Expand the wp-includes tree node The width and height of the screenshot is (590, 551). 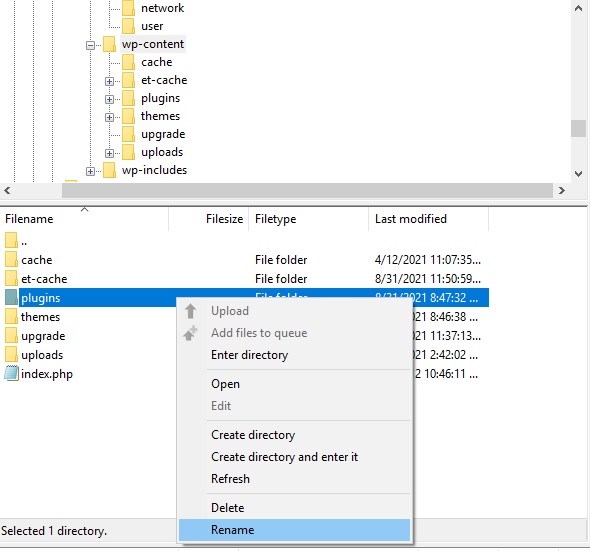coord(90,172)
